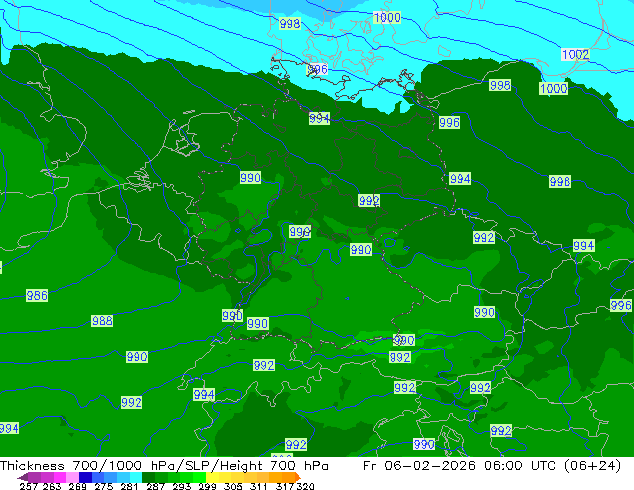This screenshot has height=490, width=634.
Task: Click legend value 305
Action: 233,486
